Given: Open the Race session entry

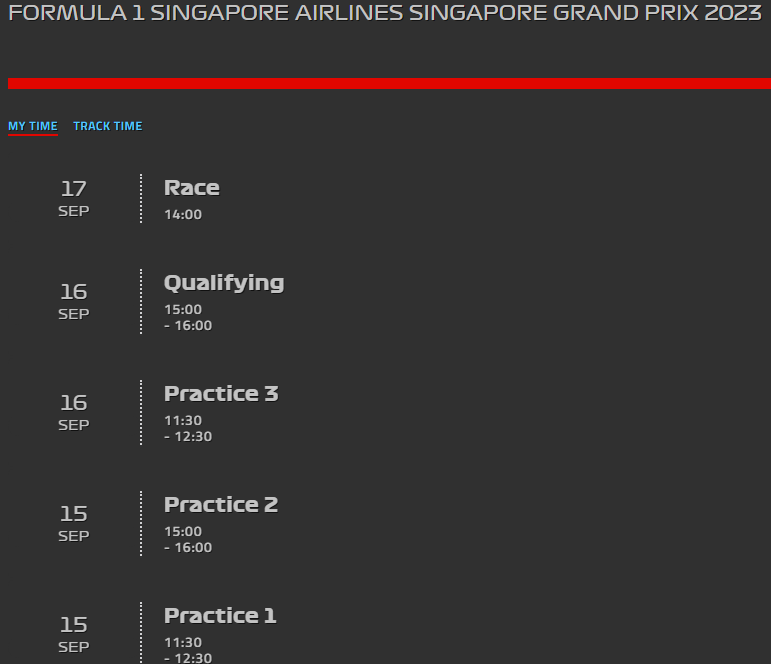Looking at the screenshot, I should [192, 188].
